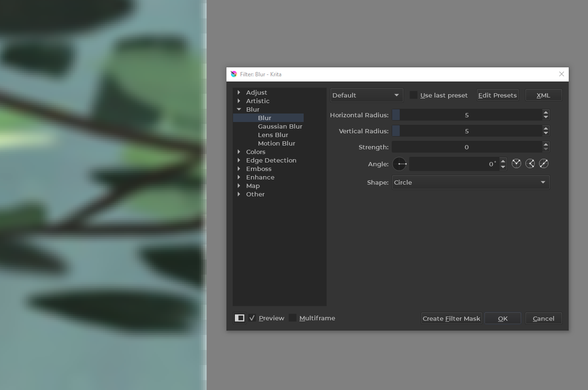The width and height of the screenshot is (588, 390).
Task: Toggle the split preview panel icon
Action: pyautogui.click(x=240, y=318)
